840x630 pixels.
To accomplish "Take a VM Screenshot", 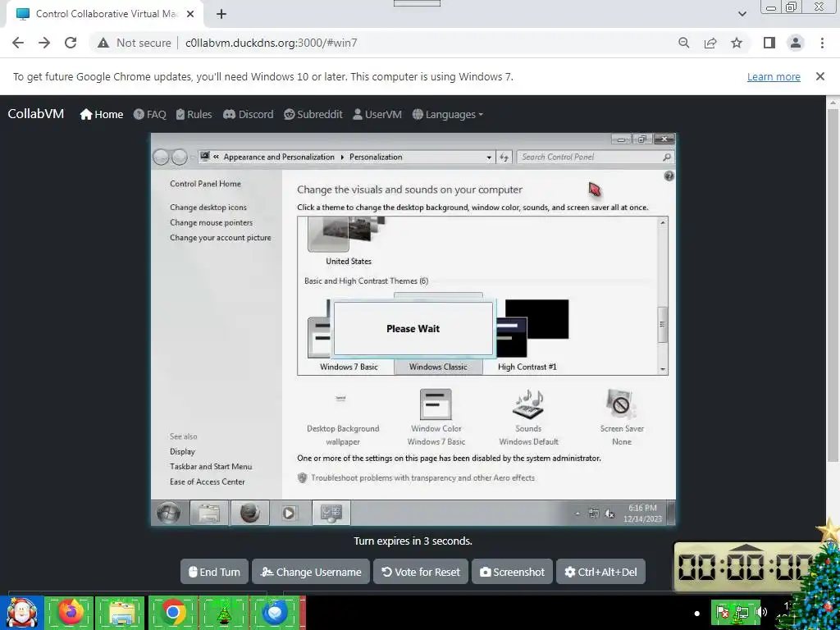I will tap(512, 572).
